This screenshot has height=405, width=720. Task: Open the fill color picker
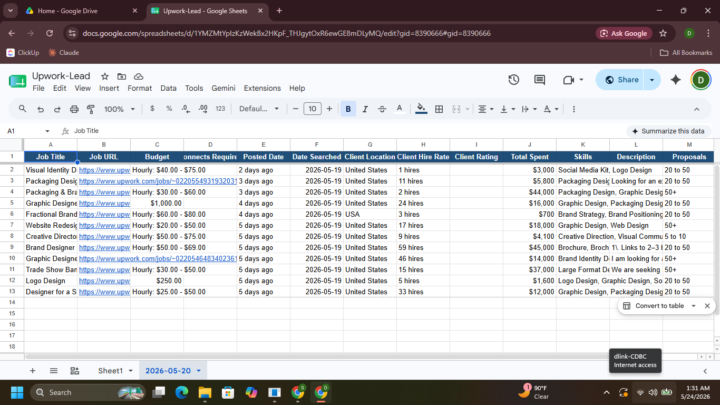[x=421, y=109]
